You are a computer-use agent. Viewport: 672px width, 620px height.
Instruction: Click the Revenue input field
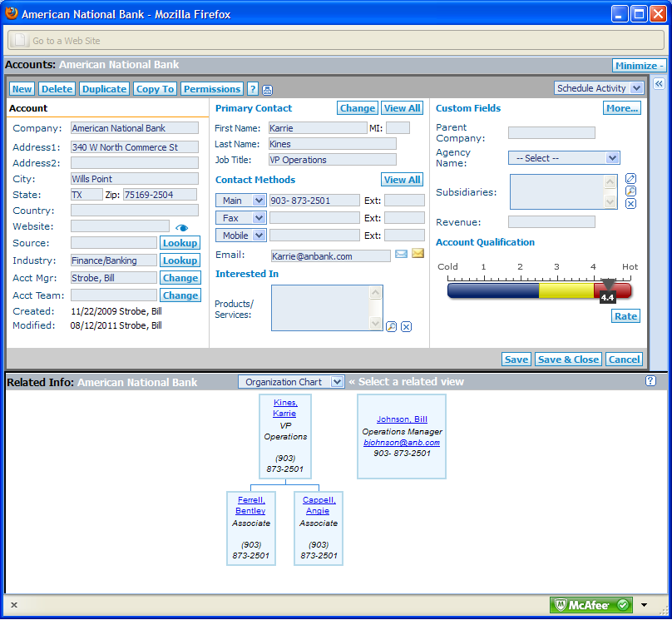click(x=551, y=221)
